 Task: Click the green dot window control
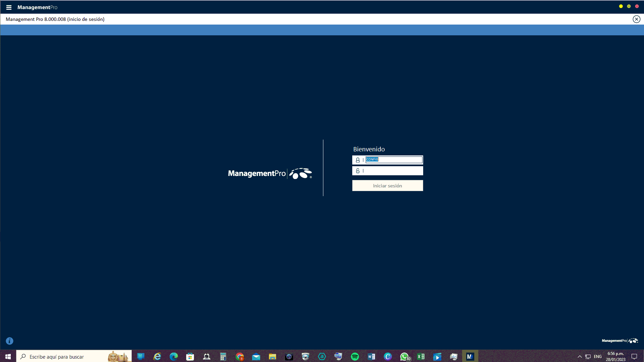coord(629,6)
